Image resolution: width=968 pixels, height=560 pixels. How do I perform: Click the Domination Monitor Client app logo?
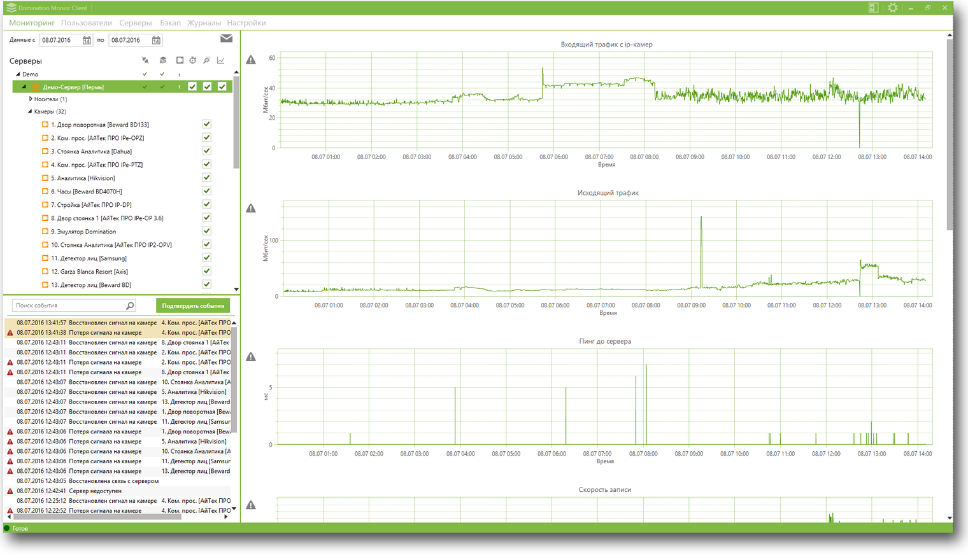point(11,8)
